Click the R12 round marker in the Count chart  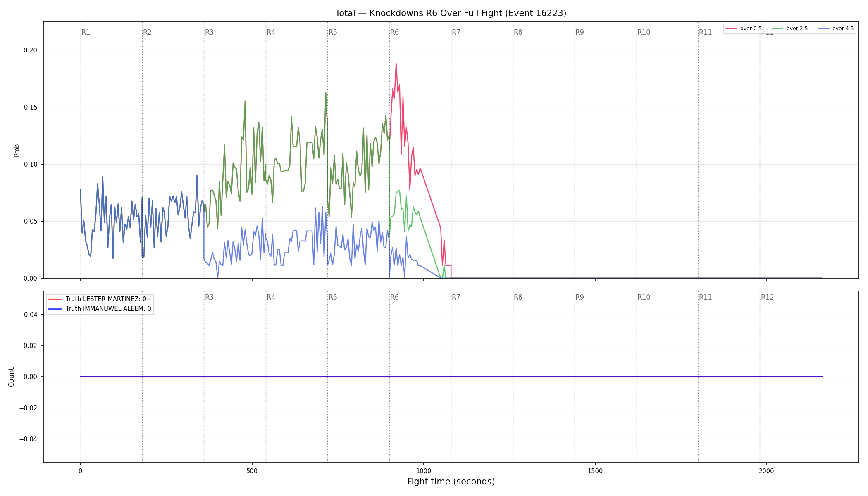767,297
